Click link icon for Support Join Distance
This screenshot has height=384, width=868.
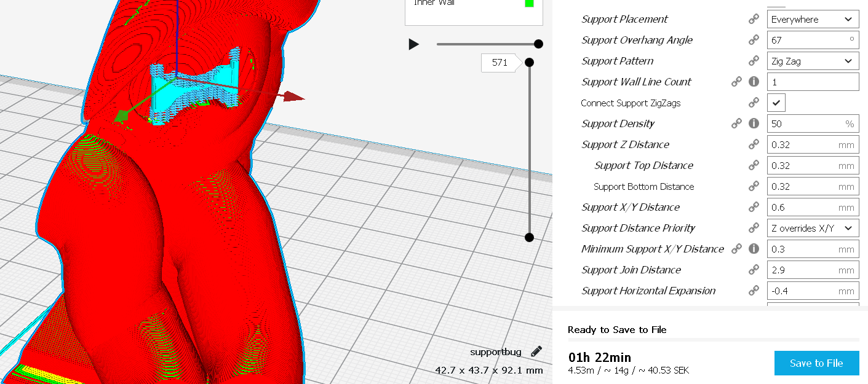pos(754,270)
